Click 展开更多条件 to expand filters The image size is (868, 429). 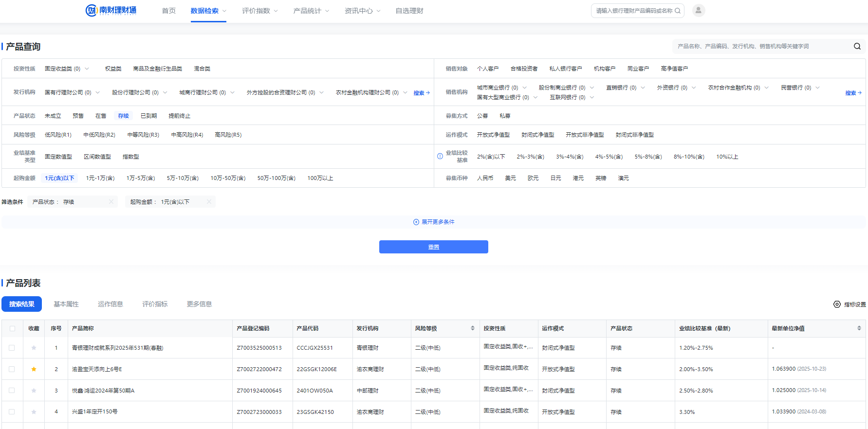[x=434, y=222]
